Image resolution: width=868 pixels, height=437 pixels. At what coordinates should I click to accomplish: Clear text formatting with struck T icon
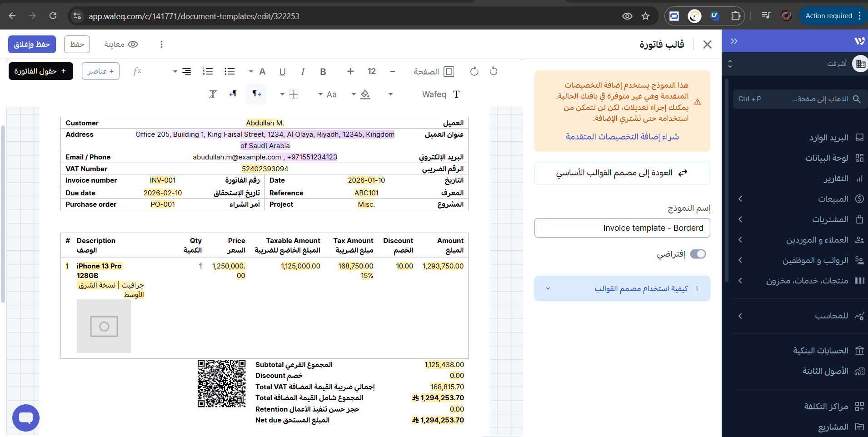pyautogui.click(x=213, y=94)
